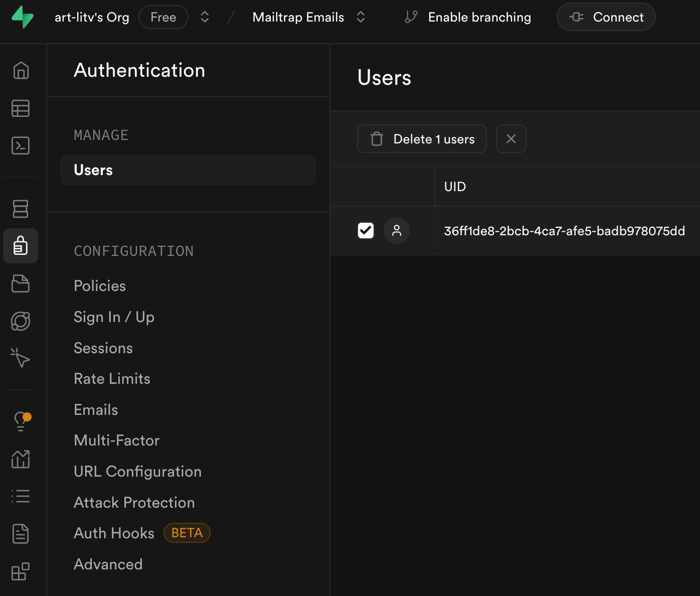Select UID 36ff1de8-2bcb-4ca7-afe5-badb978075dd
Screen dimensions: 700x596
point(565,231)
